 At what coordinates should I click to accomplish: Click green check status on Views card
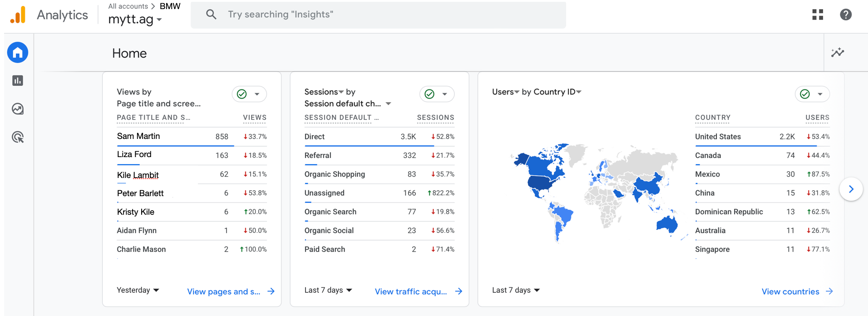[242, 94]
